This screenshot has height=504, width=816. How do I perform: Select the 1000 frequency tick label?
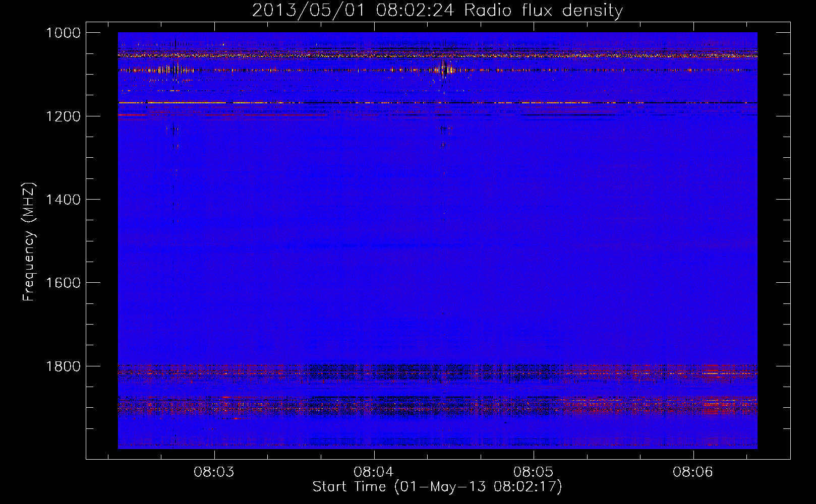coord(63,33)
